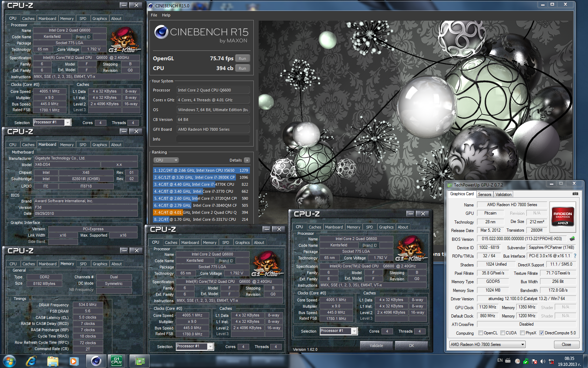The height and width of the screenshot is (368, 588).
Task: Open About tab in the top-left CPU-Z window
Action: click(116, 19)
